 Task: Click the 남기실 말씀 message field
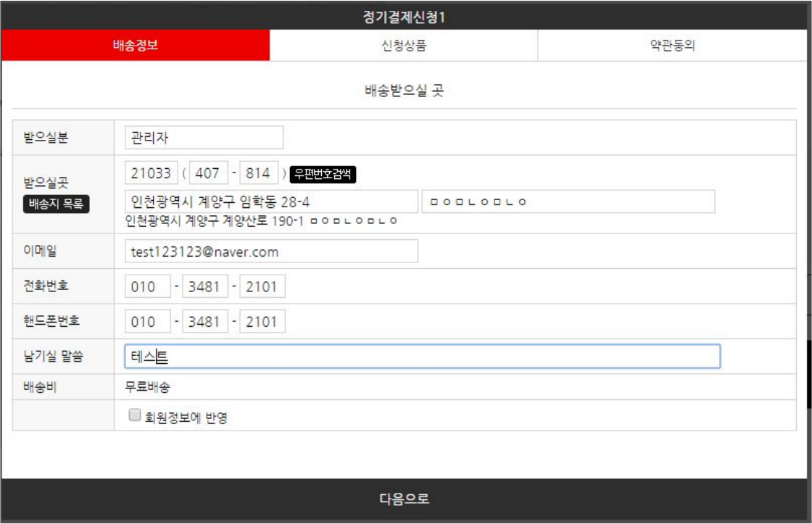[x=422, y=356]
